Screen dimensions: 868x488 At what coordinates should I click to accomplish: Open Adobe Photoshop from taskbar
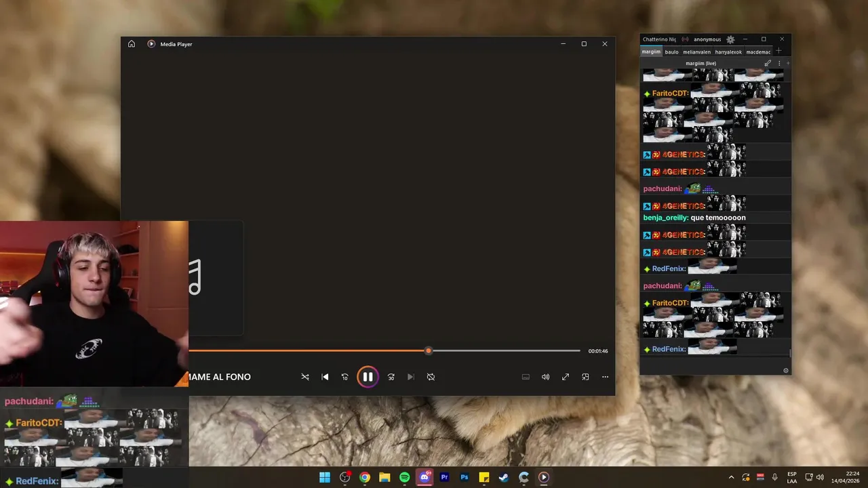[x=465, y=477]
